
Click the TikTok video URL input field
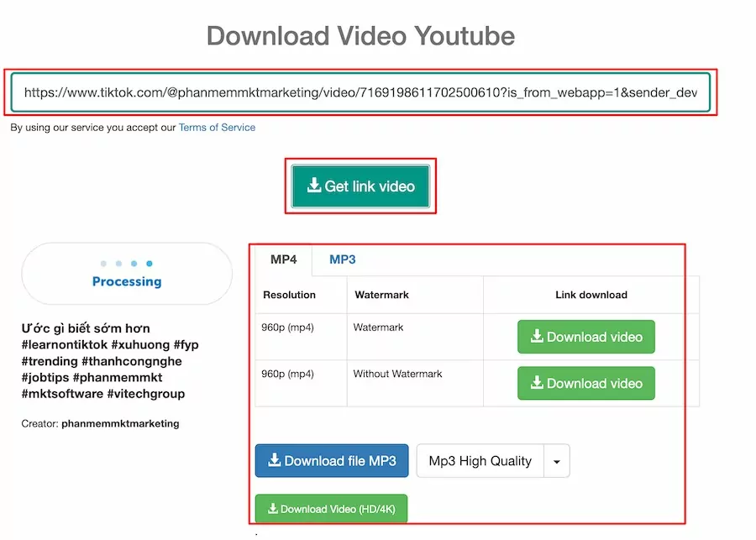(x=360, y=92)
